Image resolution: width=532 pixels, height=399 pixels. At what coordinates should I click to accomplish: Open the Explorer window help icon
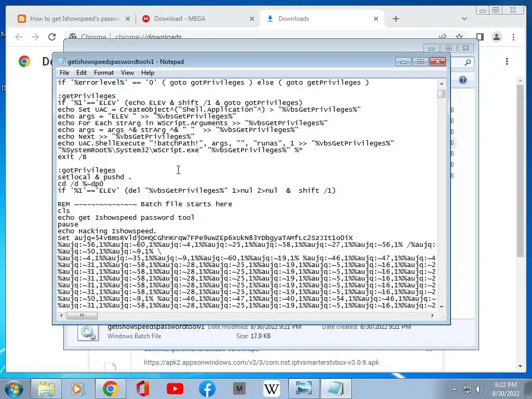463,80
